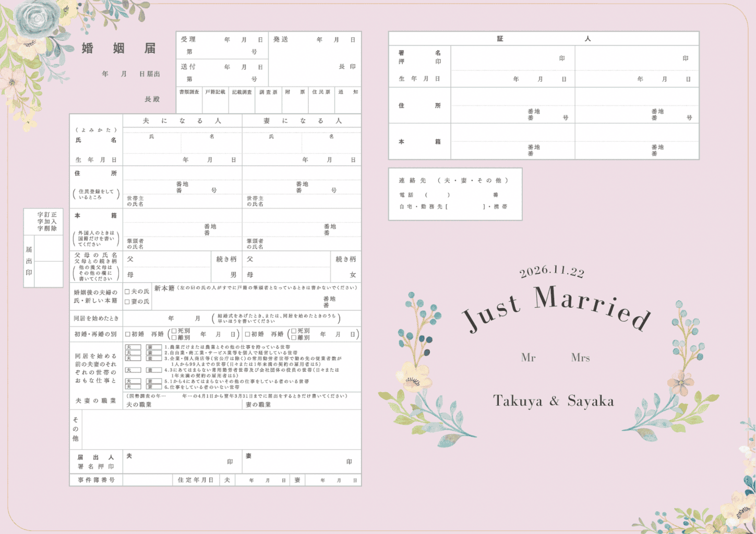Mark the husband's 死別 checkbox
The height and width of the screenshot is (534, 756).
pyautogui.click(x=174, y=331)
